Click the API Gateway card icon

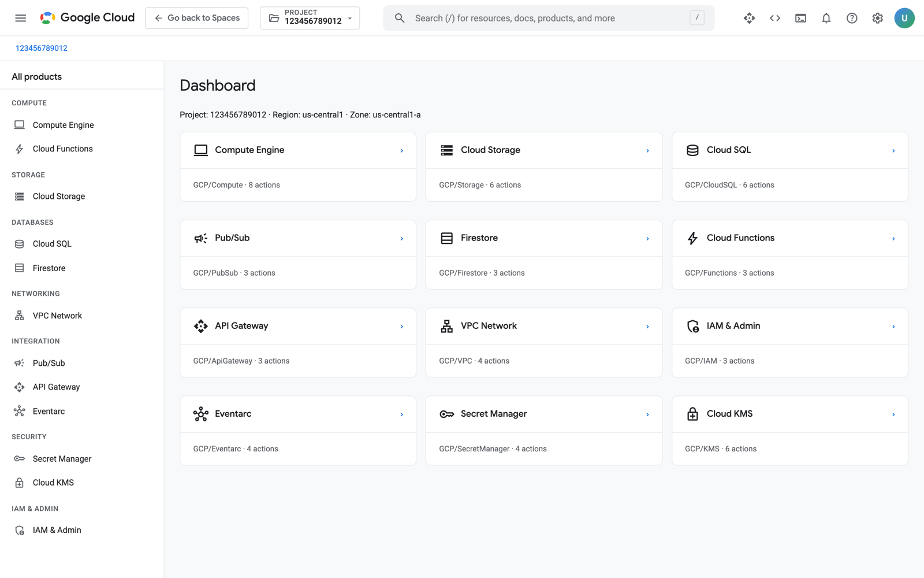pyautogui.click(x=200, y=326)
